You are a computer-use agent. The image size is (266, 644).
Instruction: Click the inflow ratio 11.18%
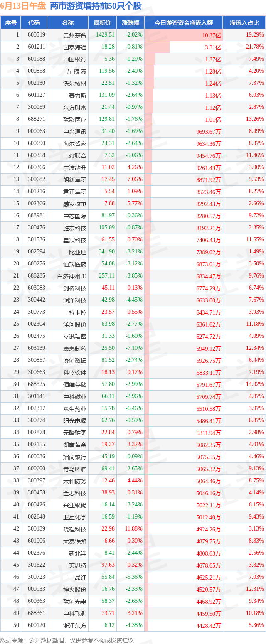pos(255,324)
